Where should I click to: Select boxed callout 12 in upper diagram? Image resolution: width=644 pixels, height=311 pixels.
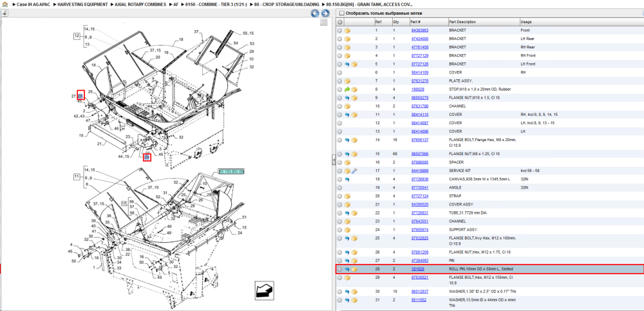pyautogui.click(x=77, y=36)
